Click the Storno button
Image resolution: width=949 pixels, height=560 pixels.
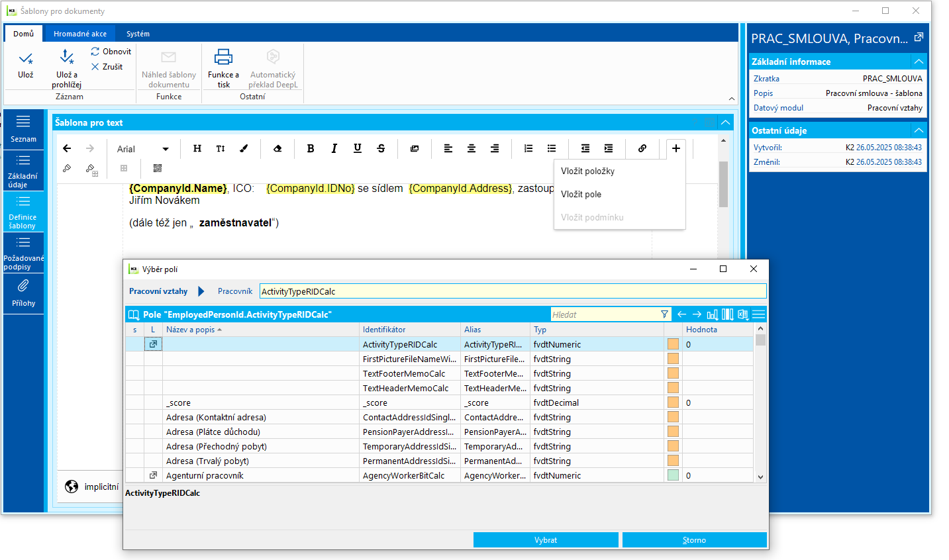(x=694, y=540)
